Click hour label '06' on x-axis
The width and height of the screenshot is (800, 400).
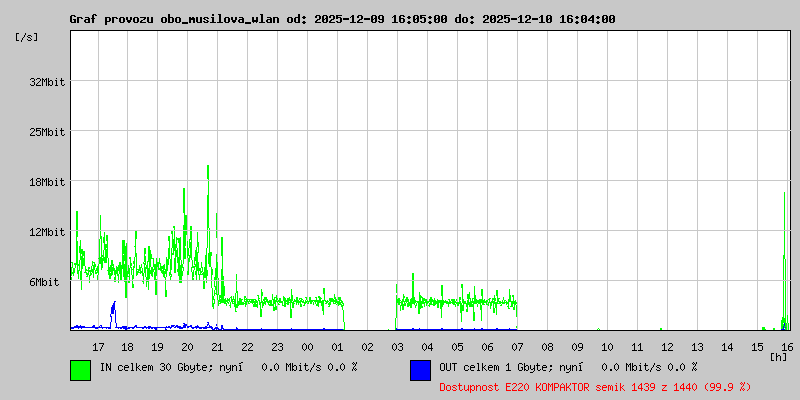(x=487, y=347)
